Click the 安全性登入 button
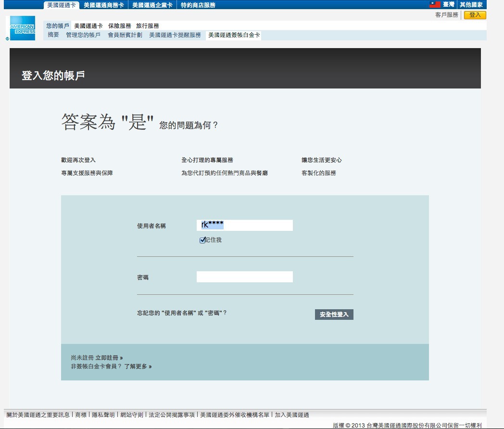The image size is (504, 429). pyautogui.click(x=334, y=314)
